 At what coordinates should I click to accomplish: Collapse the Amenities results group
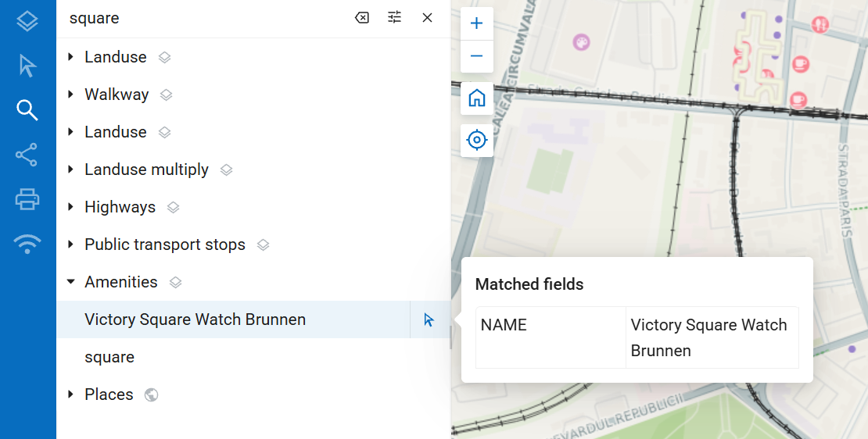[70, 282]
